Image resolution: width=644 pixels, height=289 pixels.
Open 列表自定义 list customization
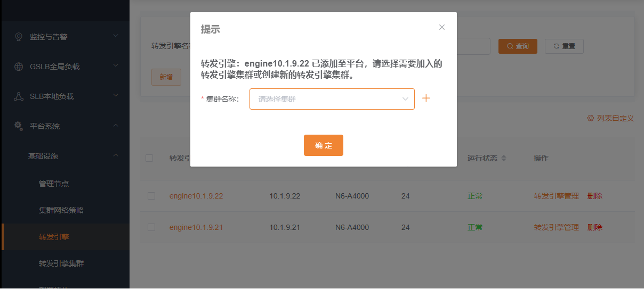tap(610, 118)
